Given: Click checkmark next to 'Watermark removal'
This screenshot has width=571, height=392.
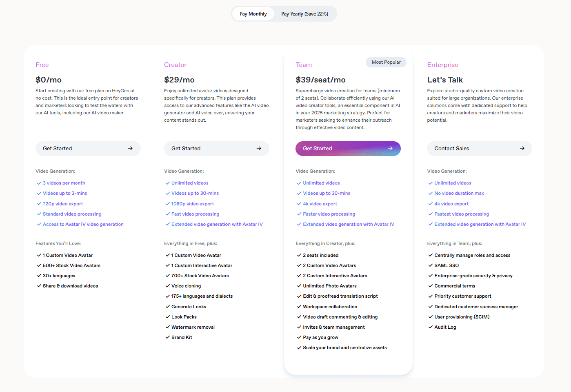Looking at the screenshot, I should click(x=168, y=327).
